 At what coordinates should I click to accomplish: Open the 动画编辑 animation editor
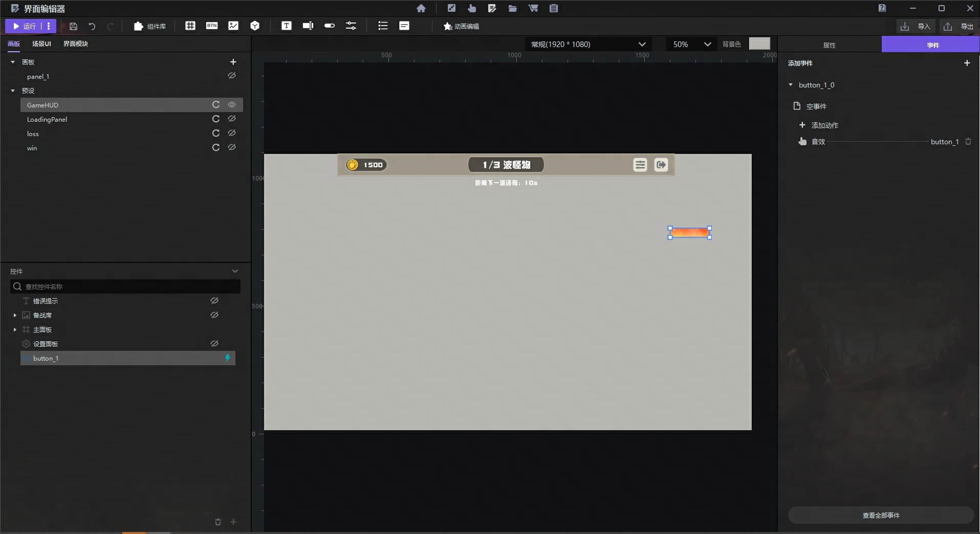461,26
